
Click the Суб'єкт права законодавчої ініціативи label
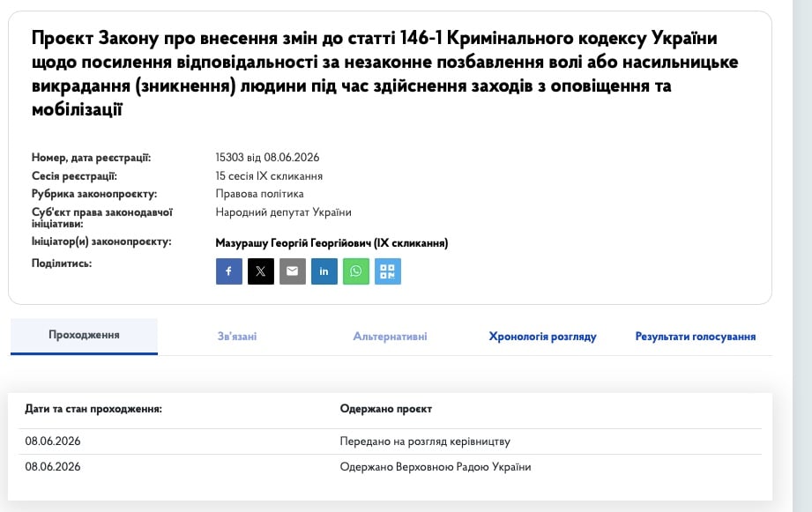coord(102,218)
